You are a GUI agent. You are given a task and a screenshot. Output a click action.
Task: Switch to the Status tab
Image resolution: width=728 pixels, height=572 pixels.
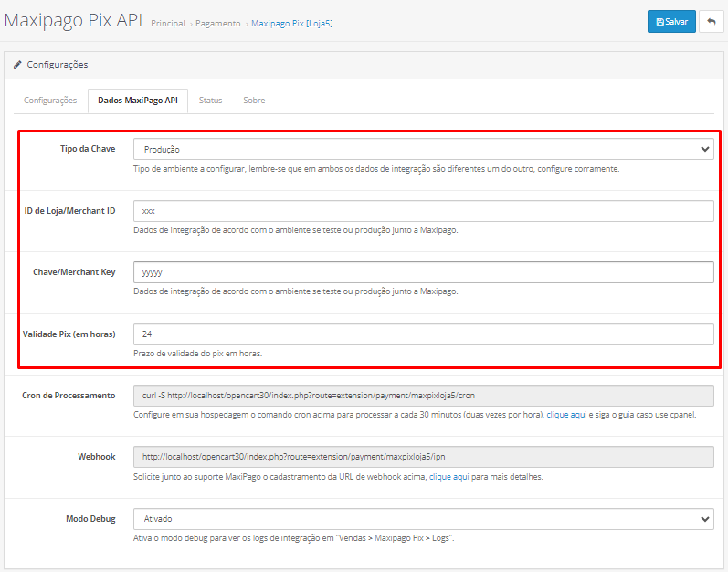[210, 101]
